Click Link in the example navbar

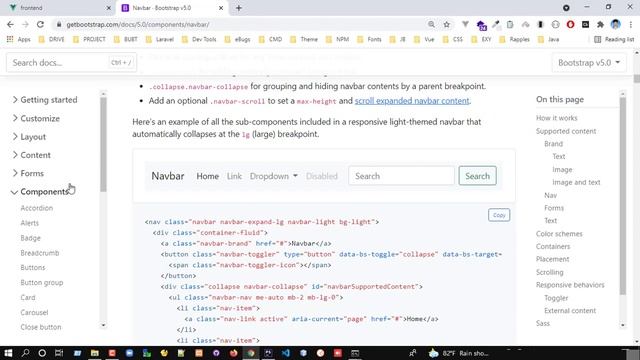pyautogui.click(x=234, y=176)
